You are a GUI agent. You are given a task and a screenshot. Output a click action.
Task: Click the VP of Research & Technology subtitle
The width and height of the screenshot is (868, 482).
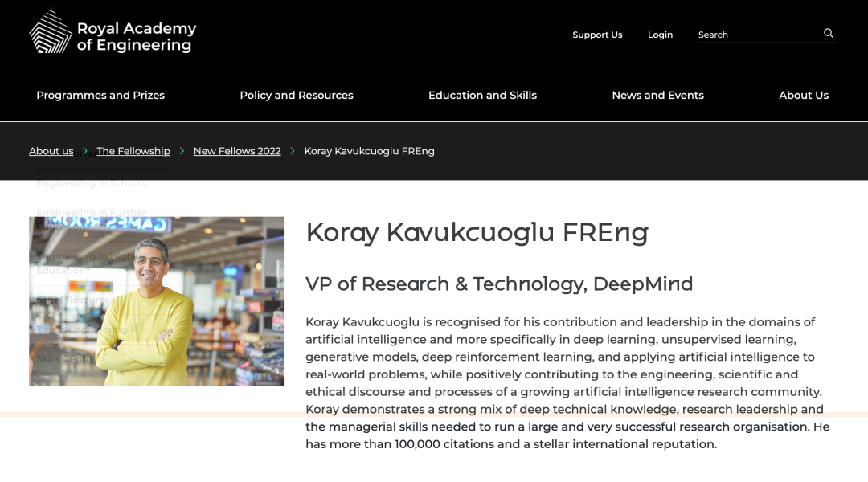click(499, 284)
